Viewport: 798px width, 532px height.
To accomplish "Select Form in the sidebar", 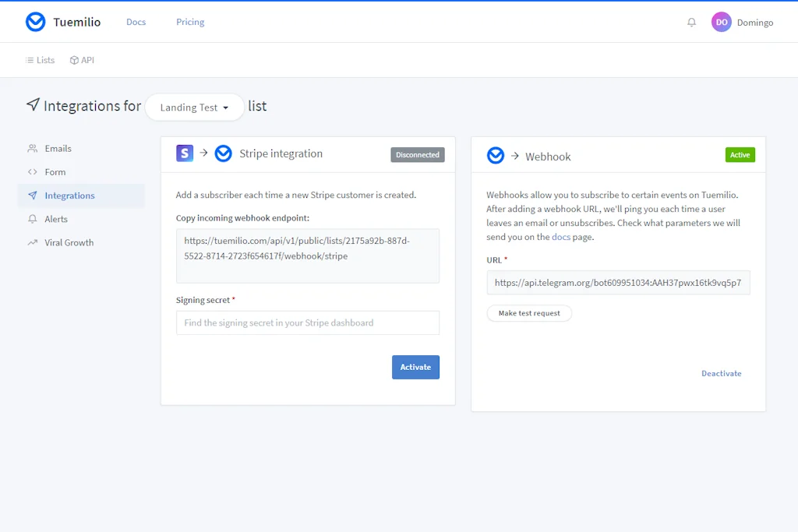I will click(55, 172).
